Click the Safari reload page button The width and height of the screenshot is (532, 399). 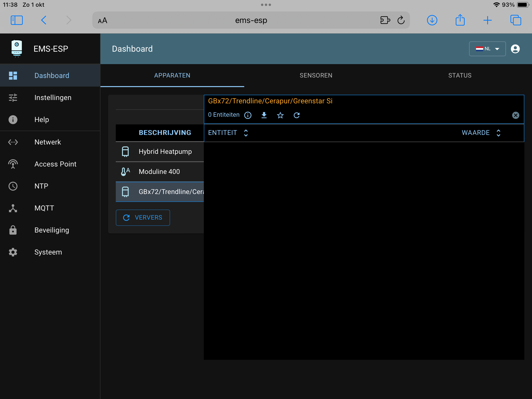click(401, 20)
